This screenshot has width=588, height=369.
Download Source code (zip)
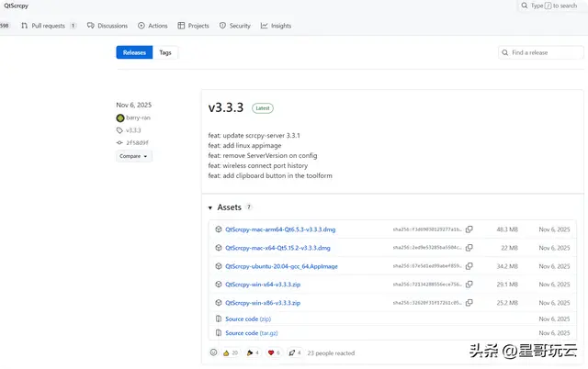248,319
